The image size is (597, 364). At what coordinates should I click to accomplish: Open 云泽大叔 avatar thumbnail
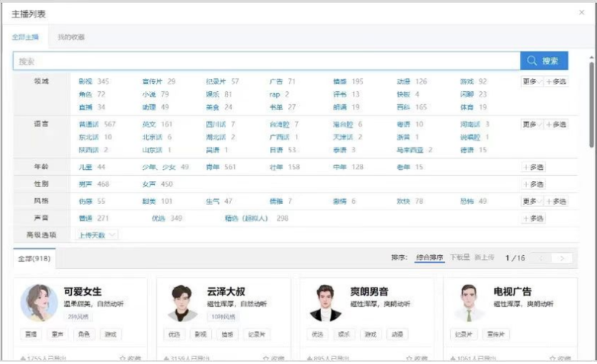(181, 303)
